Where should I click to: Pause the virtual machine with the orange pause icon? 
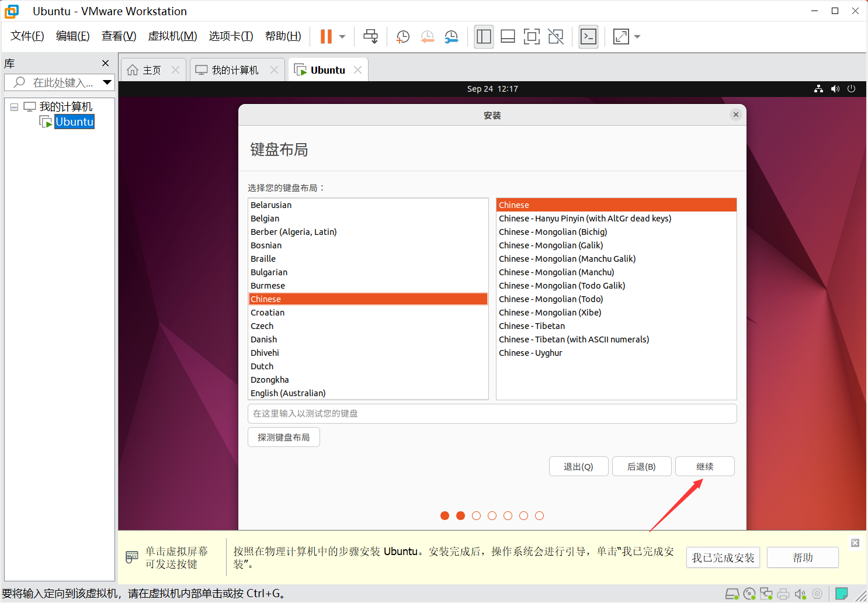[326, 36]
